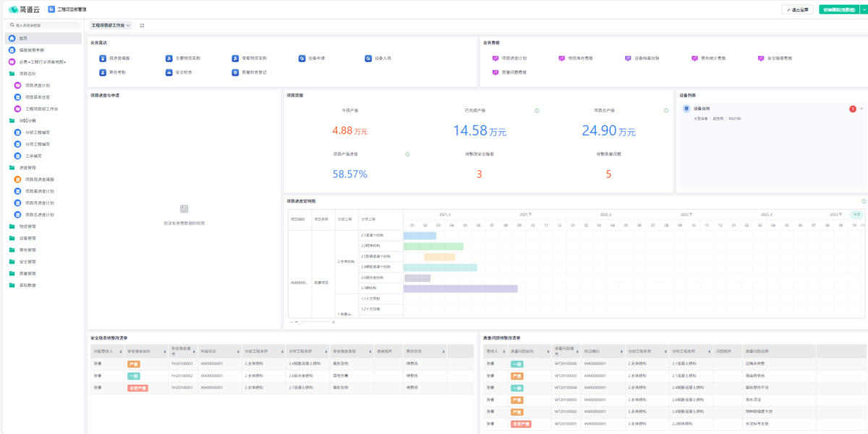Screen dimensions: 868x434
Task: Open the 安全隐患看板 dashboard icon
Action: [760, 58]
